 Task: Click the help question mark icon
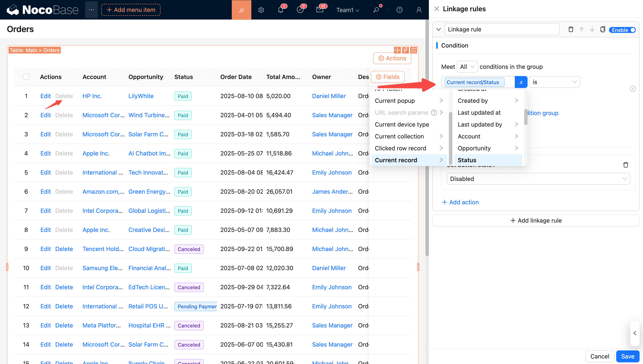tap(399, 10)
